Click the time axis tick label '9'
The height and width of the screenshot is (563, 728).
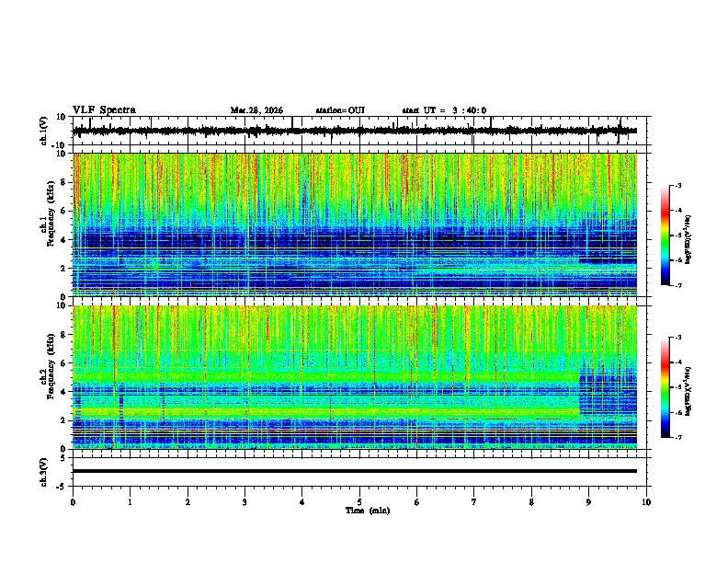(x=588, y=502)
